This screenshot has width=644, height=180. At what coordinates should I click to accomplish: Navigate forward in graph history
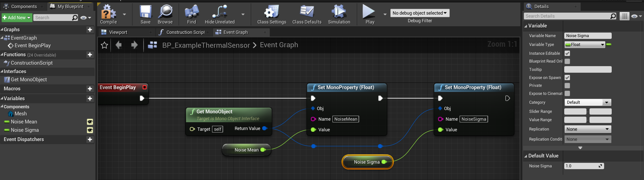[135, 45]
